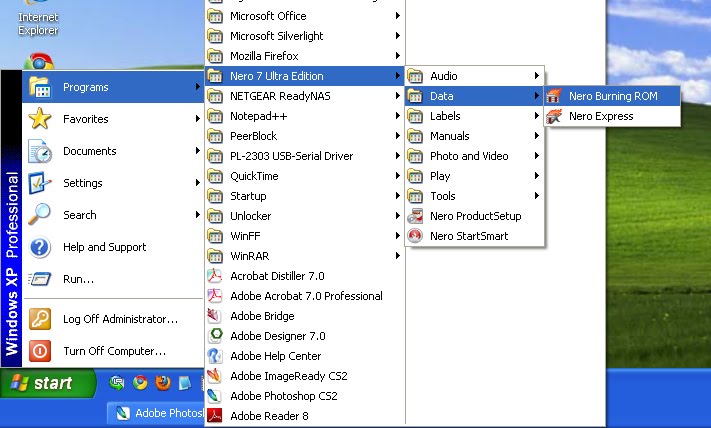Viewport: 711px width, 428px height.
Task: Click the Chrome icon in Quick Launch
Action: [x=141, y=383]
